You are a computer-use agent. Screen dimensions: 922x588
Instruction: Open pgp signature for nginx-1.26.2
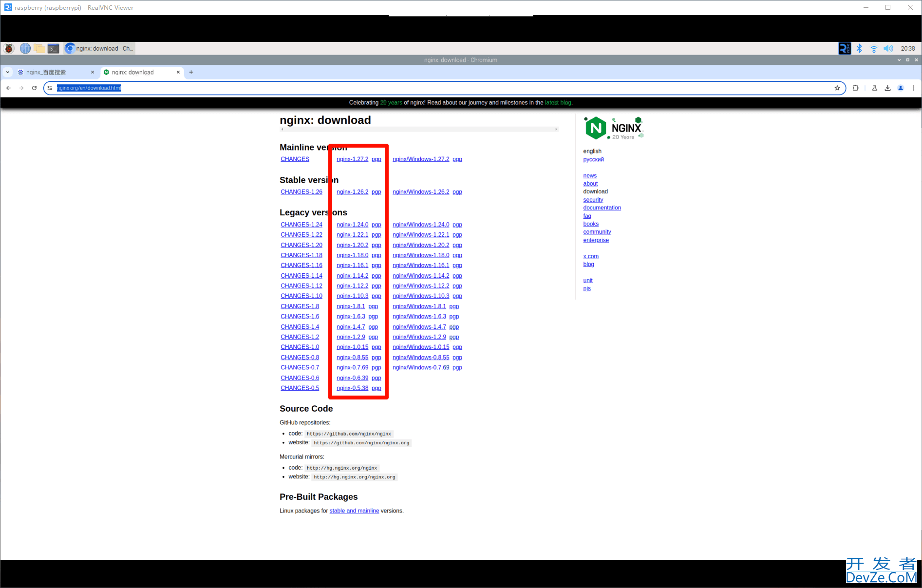pyautogui.click(x=376, y=192)
